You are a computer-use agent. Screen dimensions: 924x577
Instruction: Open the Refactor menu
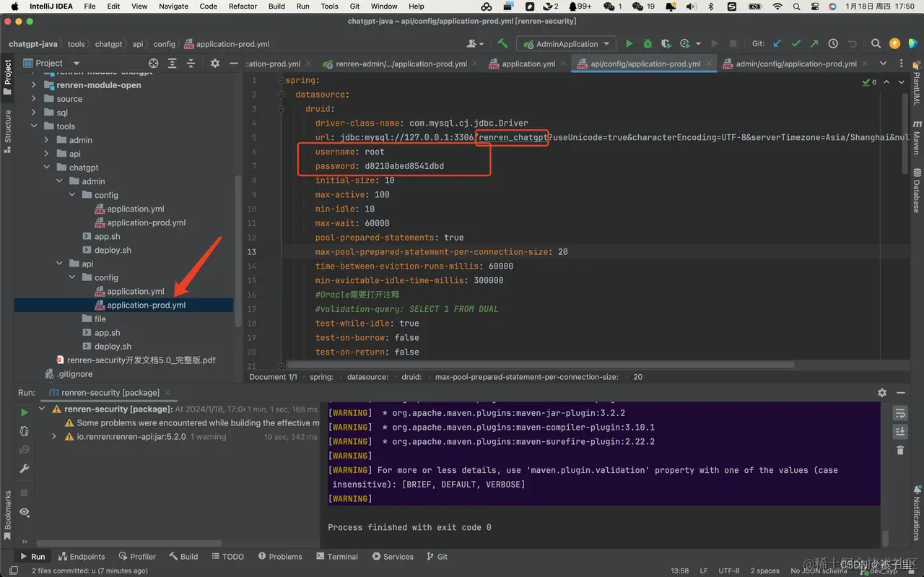tap(243, 6)
